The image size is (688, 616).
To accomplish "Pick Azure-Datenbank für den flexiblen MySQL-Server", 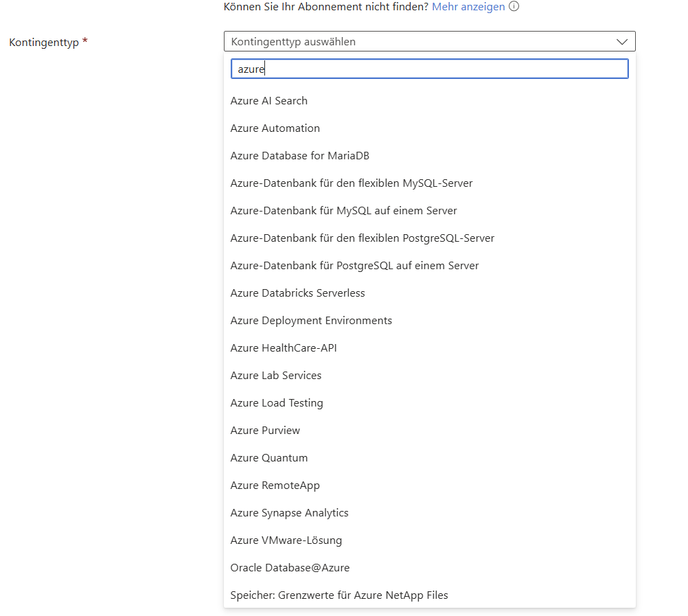I will (430, 183).
